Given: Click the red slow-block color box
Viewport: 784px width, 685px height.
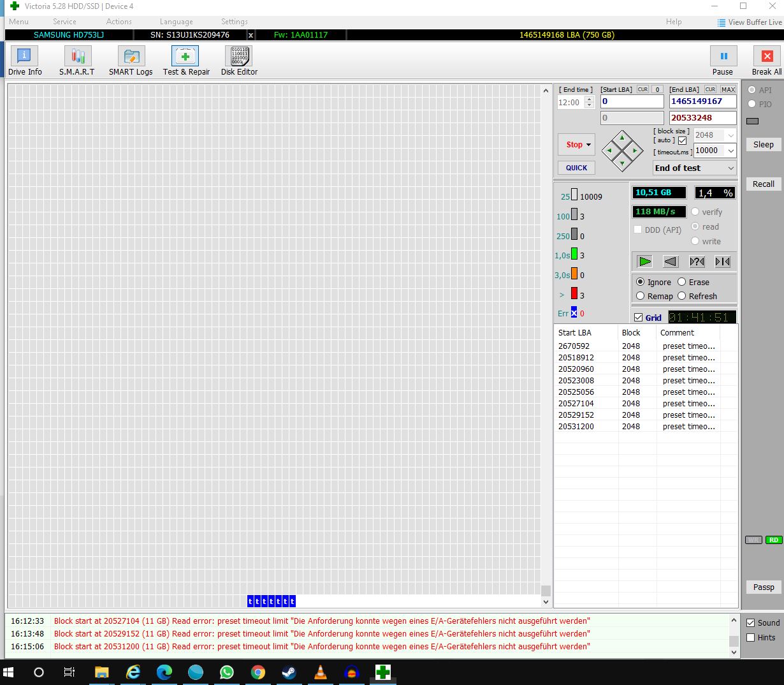Looking at the screenshot, I should 574,293.
